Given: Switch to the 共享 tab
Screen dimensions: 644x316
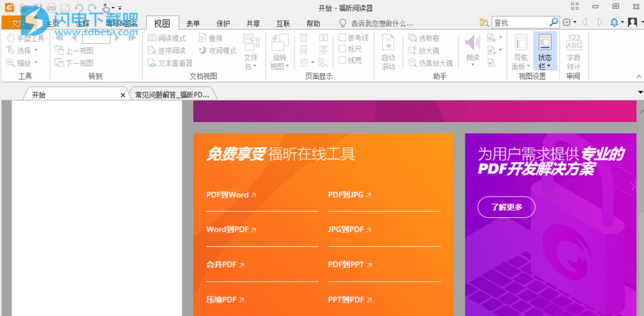Looking at the screenshot, I should tap(254, 23).
